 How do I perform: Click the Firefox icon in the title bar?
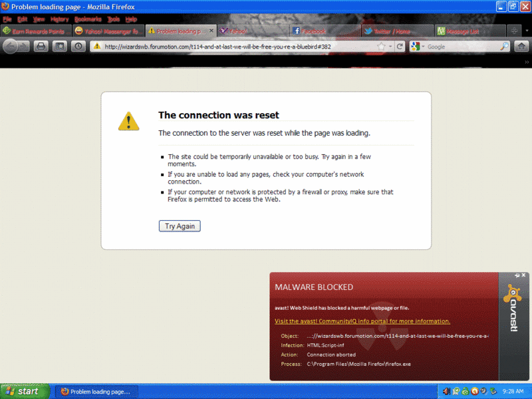pyautogui.click(x=5, y=7)
